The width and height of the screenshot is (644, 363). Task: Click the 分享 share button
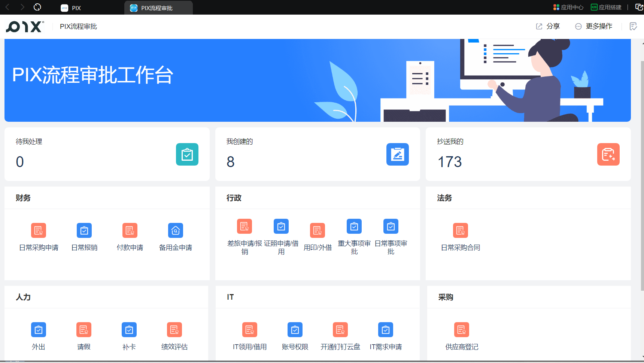pyautogui.click(x=548, y=26)
